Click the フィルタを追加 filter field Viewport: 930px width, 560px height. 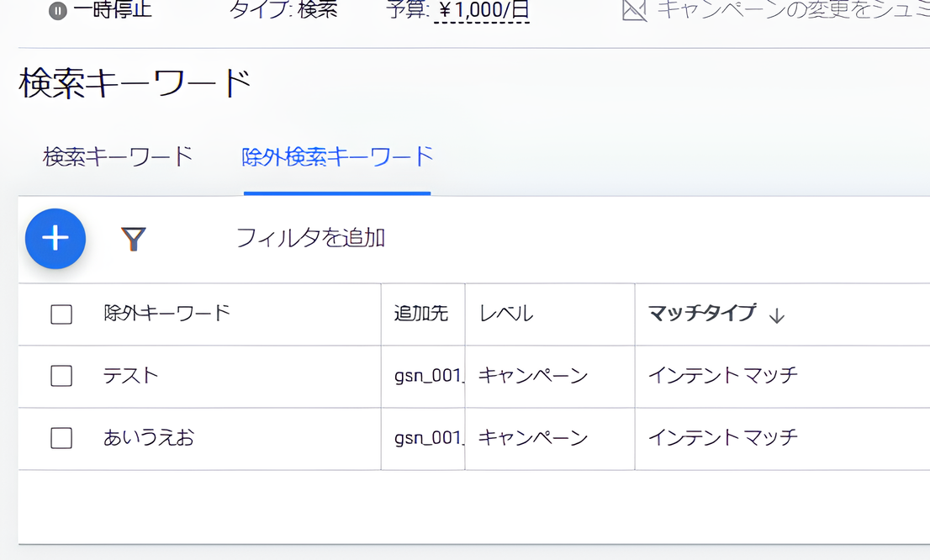tap(310, 238)
